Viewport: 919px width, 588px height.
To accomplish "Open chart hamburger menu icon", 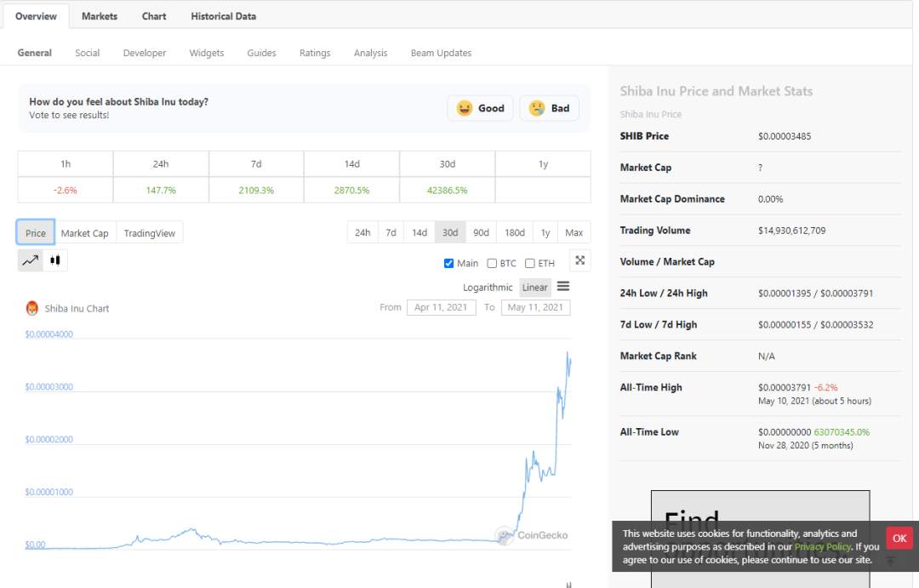I will point(563,286).
